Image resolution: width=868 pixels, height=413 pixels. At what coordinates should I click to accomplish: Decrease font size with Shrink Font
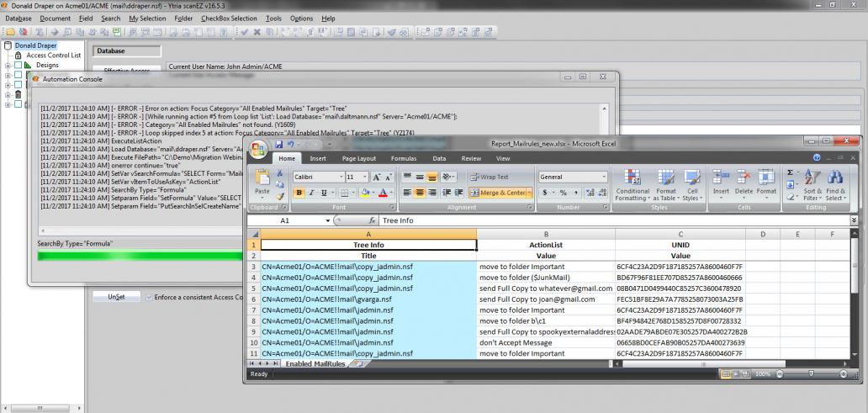tap(388, 177)
